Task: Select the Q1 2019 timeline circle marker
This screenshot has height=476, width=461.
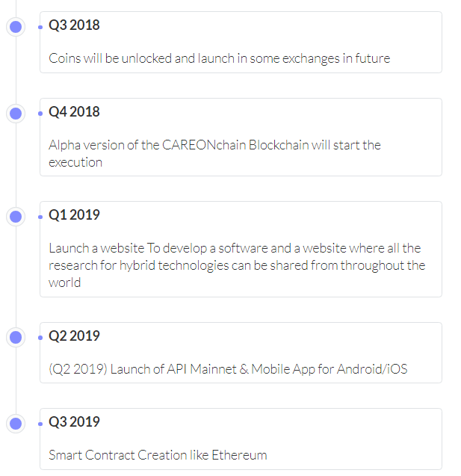Action: point(16,217)
